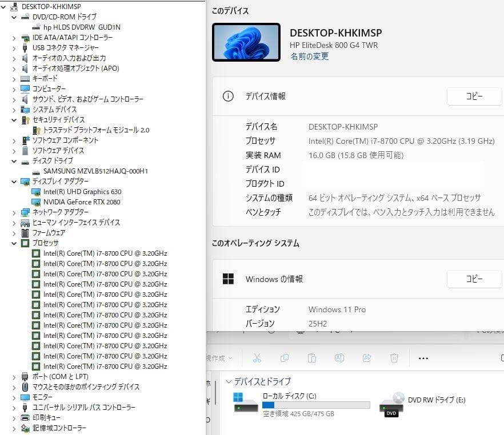Open the 新規作成 dropdown
The width and height of the screenshot is (504, 435).
(x=220, y=358)
